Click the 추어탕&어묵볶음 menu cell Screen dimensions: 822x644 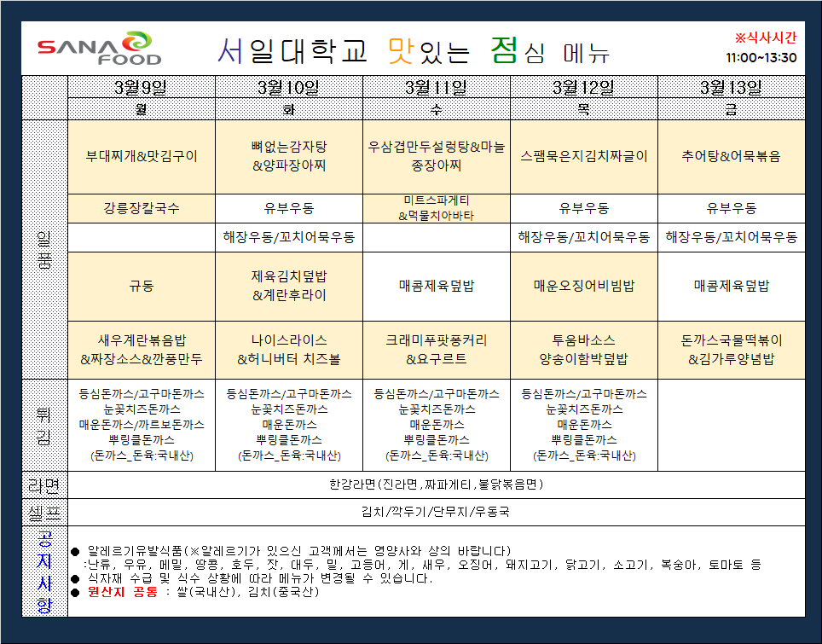point(731,157)
